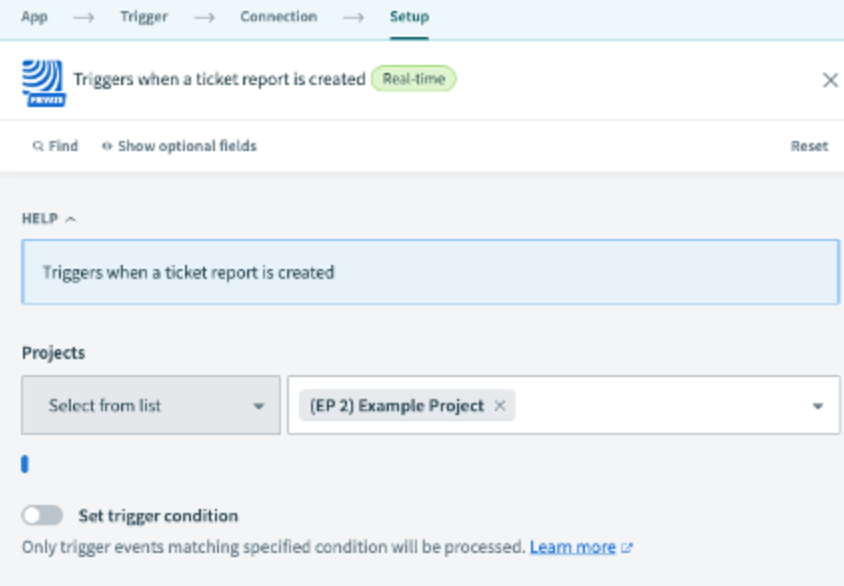Image resolution: width=844 pixels, height=586 pixels.
Task: Enable the Set trigger condition toggle
Action: pyautogui.click(x=42, y=515)
